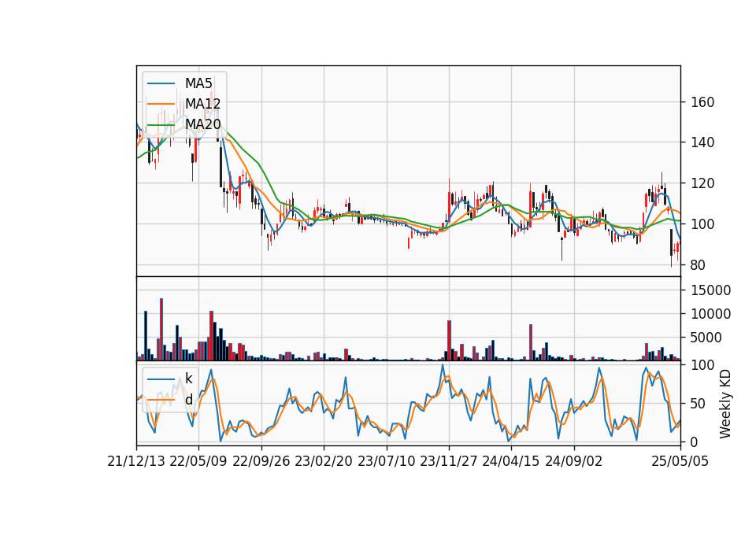Click the 21/12/13 date label
Viewport: 756px width, 543px height.
[136, 461]
